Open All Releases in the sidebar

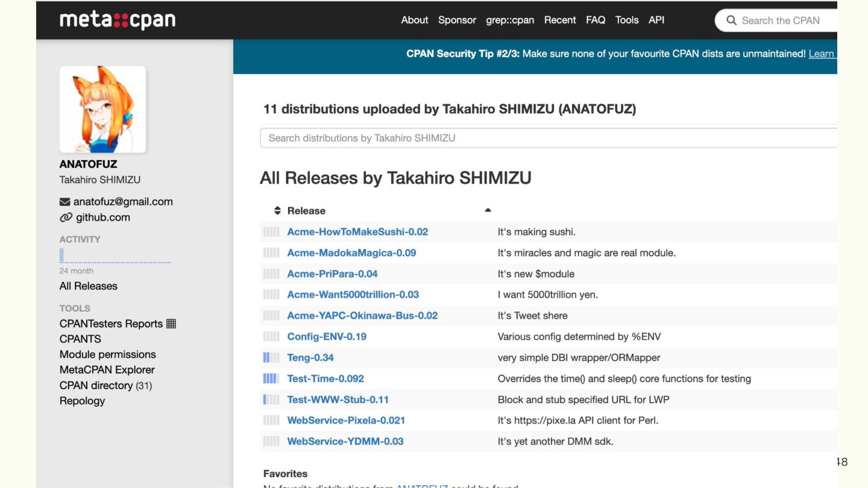click(89, 286)
